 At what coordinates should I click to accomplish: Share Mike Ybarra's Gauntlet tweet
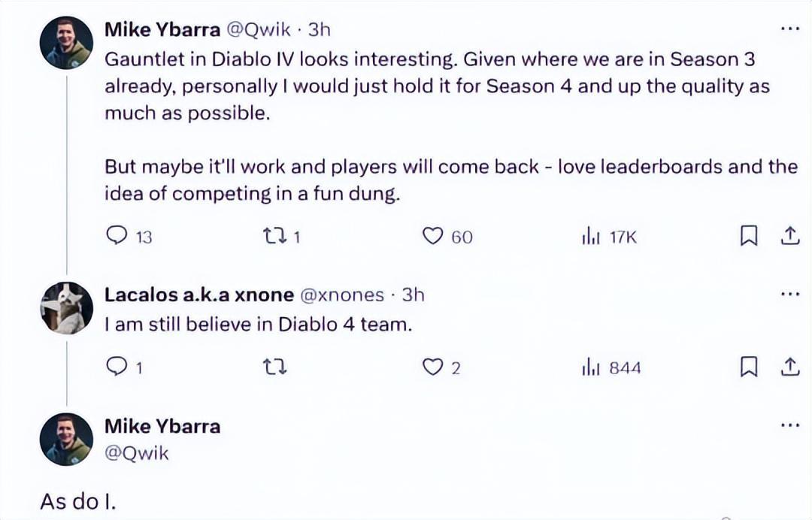pos(789,237)
